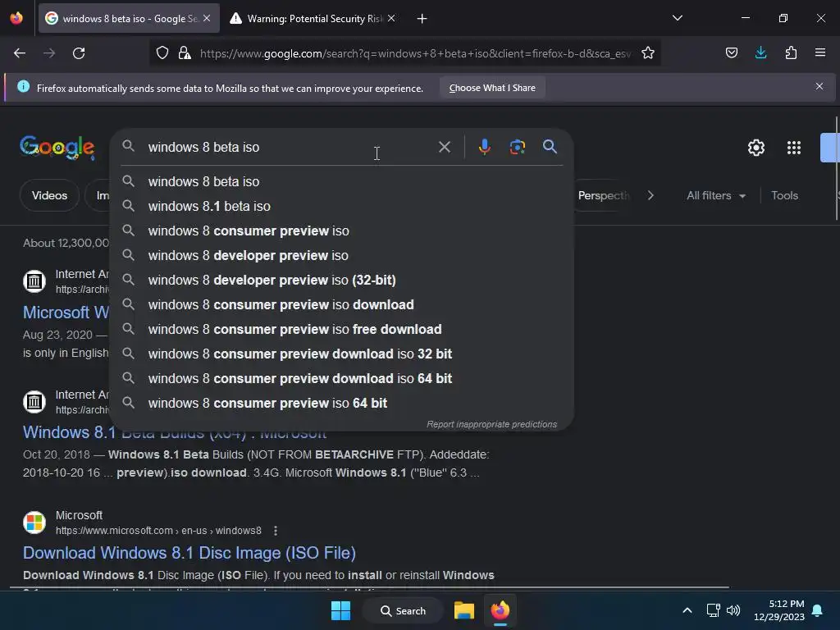
Task: Open the Microsoft result favicon
Action: click(x=34, y=523)
